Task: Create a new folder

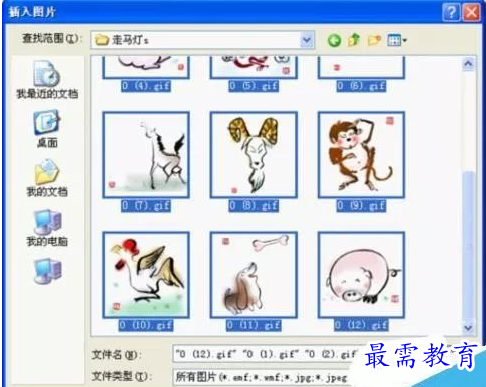Action: (x=374, y=40)
